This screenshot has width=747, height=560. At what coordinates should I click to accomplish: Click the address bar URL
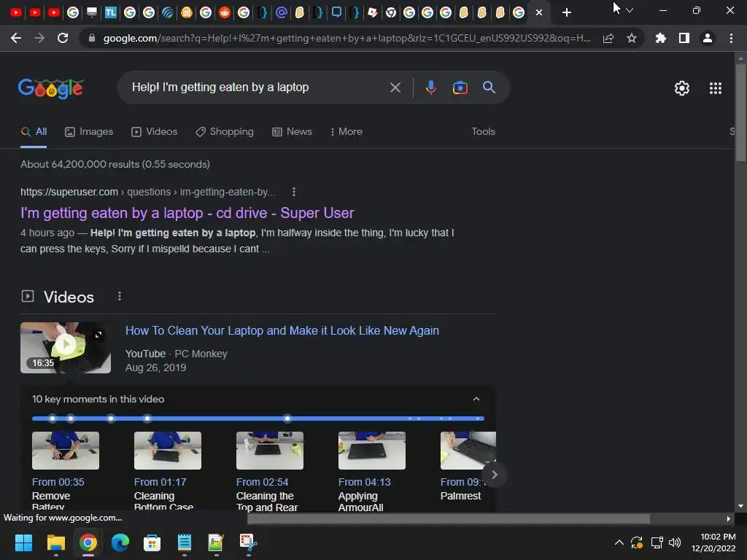[347, 38]
